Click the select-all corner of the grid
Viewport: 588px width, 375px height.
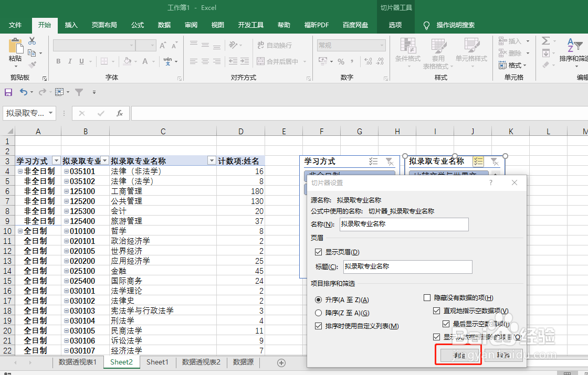(7, 132)
